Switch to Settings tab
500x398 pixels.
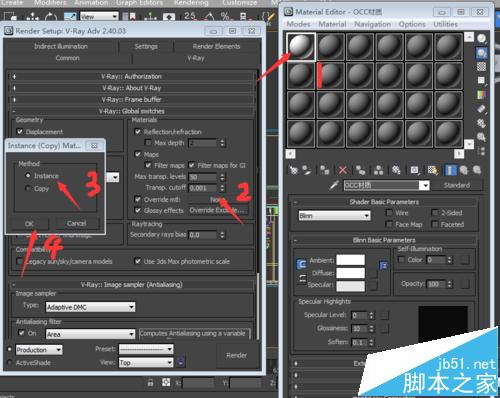pyautogui.click(x=146, y=46)
